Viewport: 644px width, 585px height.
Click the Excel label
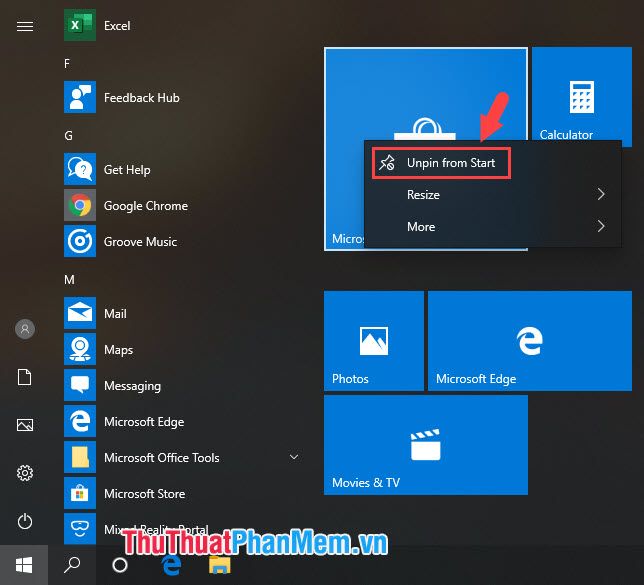coord(117,26)
